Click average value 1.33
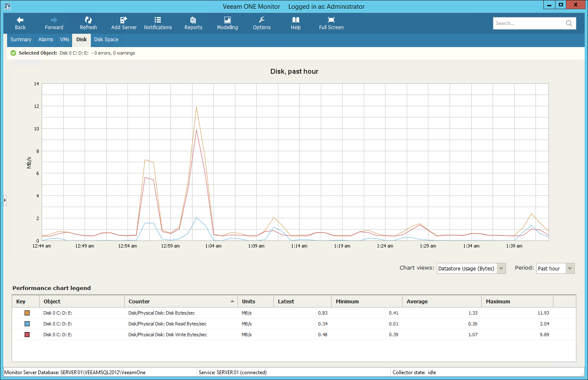588x380 pixels. (473, 313)
